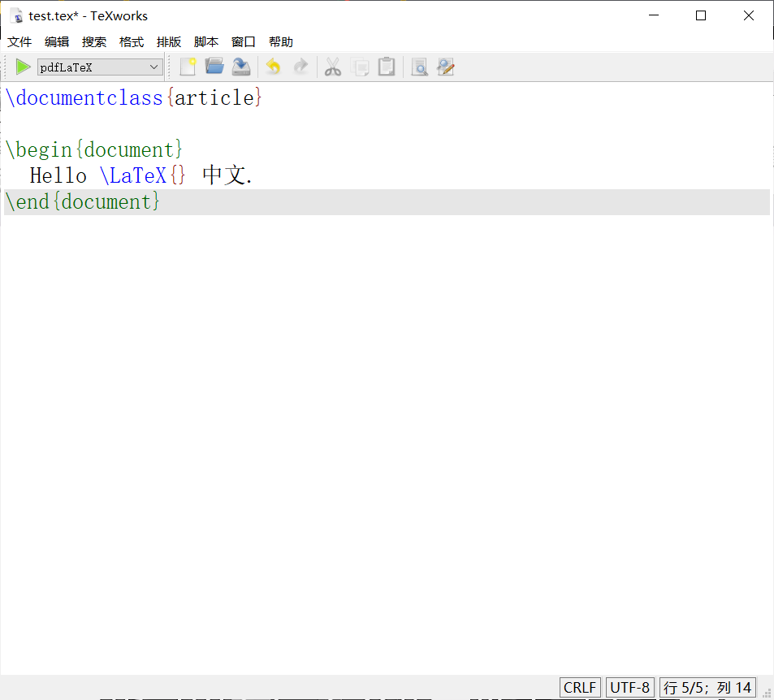
Task: Run typesetting with the green play button
Action: point(23,67)
